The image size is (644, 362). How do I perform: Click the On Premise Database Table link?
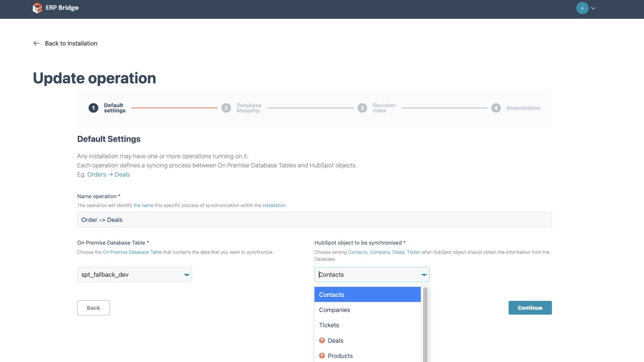pyautogui.click(x=132, y=252)
